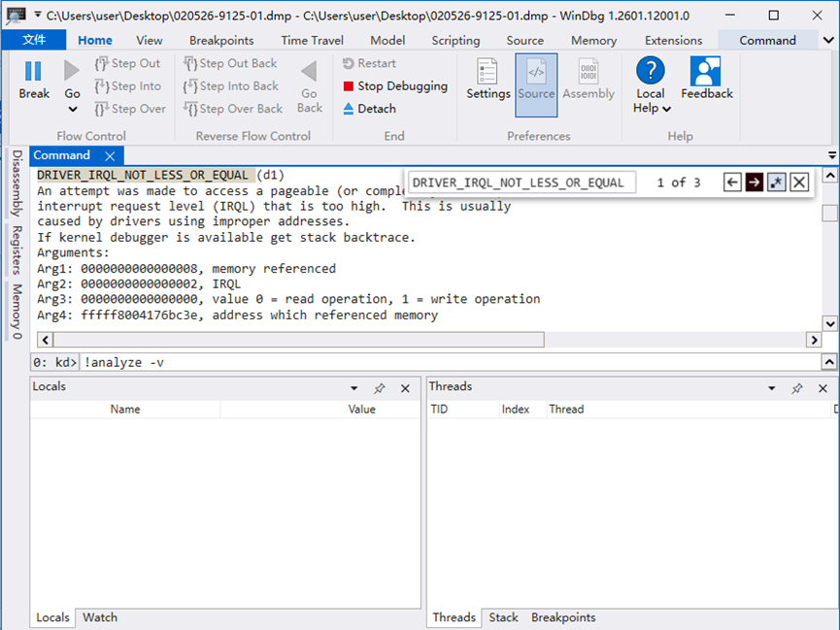The width and height of the screenshot is (840, 630).
Task: Switch to the Watch tab
Action: tap(100, 617)
